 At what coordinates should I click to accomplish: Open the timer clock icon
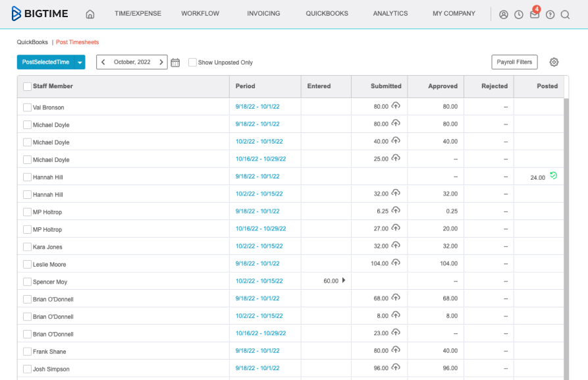(x=519, y=14)
